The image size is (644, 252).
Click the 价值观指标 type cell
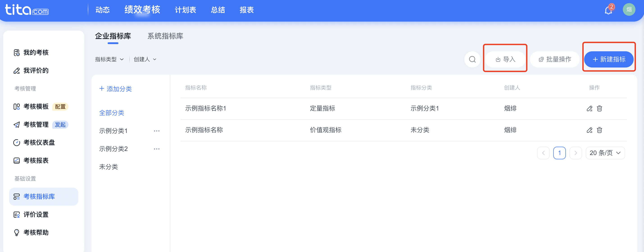(x=326, y=130)
